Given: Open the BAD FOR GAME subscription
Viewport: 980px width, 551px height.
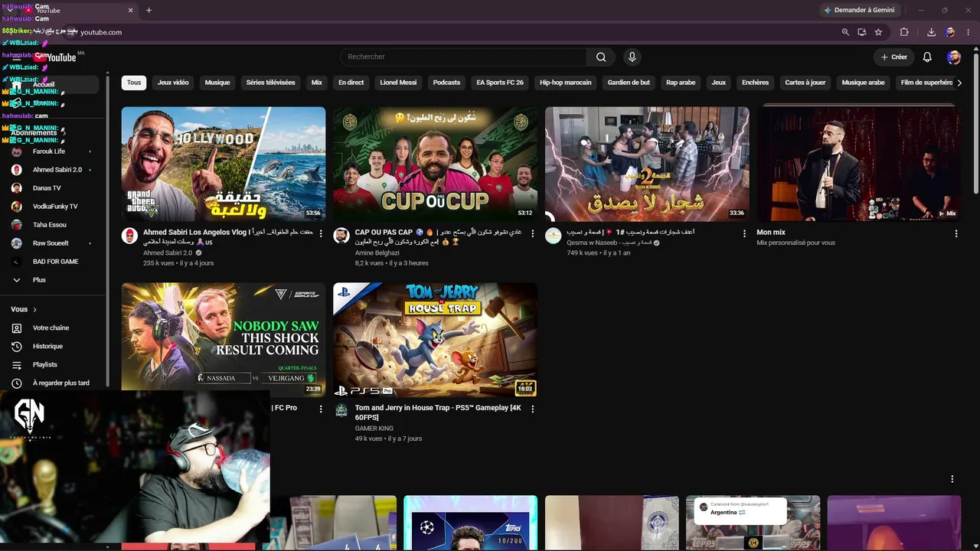Looking at the screenshot, I should pos(54,262).
